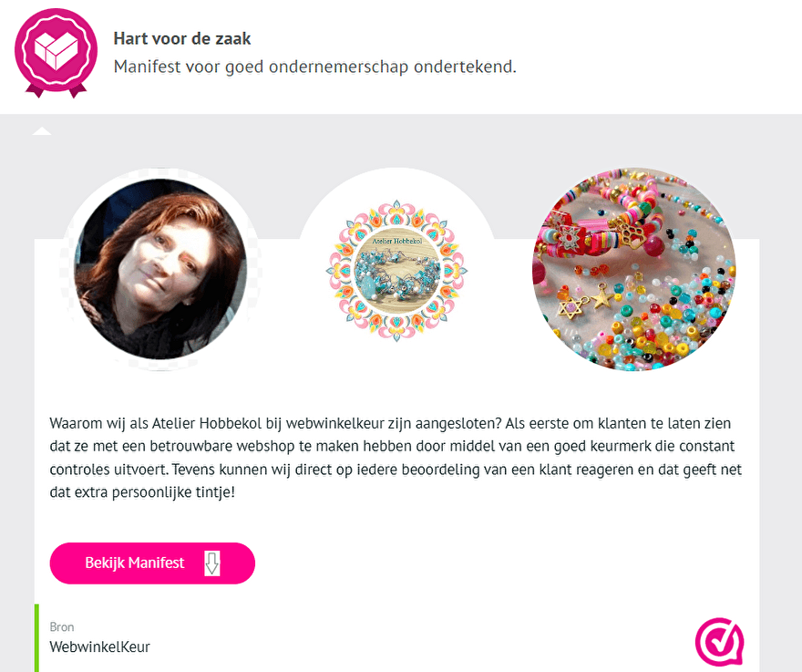Click the "Bron" label
Screen dimensions: 802x672
pyautogui.click(x=62, y=627)
